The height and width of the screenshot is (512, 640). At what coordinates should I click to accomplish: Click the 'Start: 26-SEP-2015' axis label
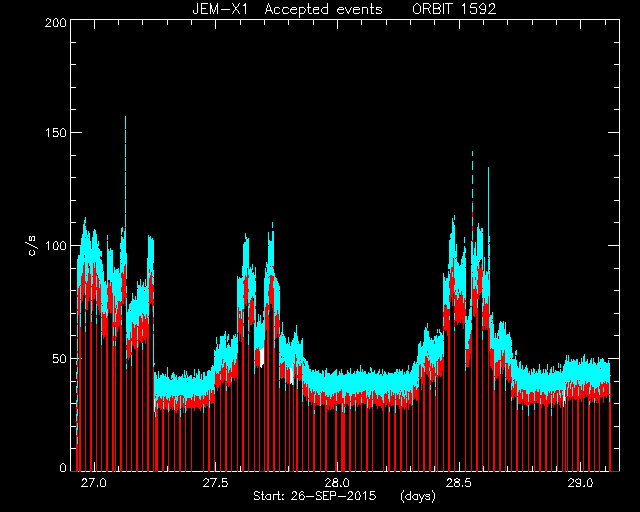(314, 496)
